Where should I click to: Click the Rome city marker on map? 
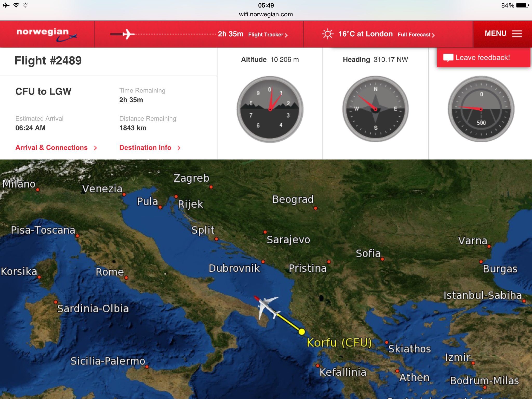coord(126,278)
